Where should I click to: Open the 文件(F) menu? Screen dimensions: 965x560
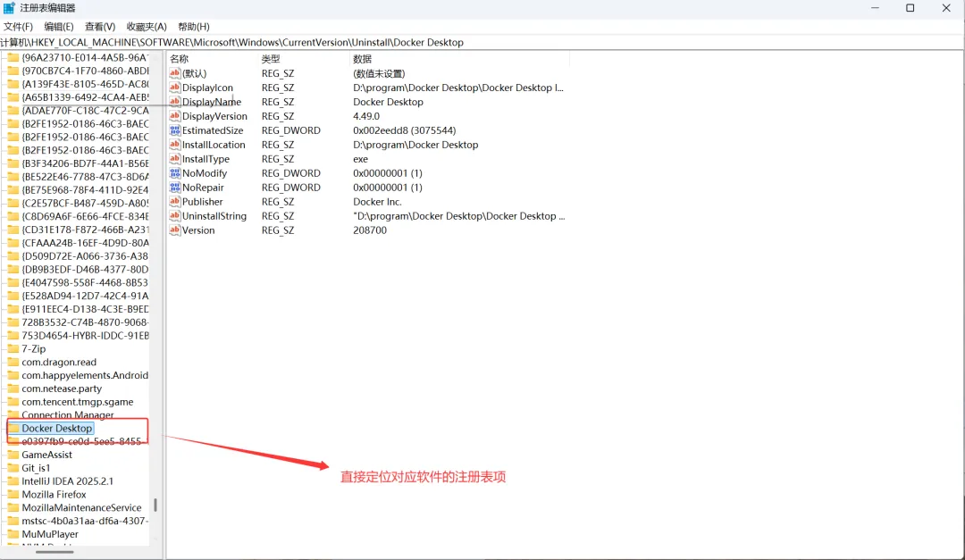tap(18, 27)
